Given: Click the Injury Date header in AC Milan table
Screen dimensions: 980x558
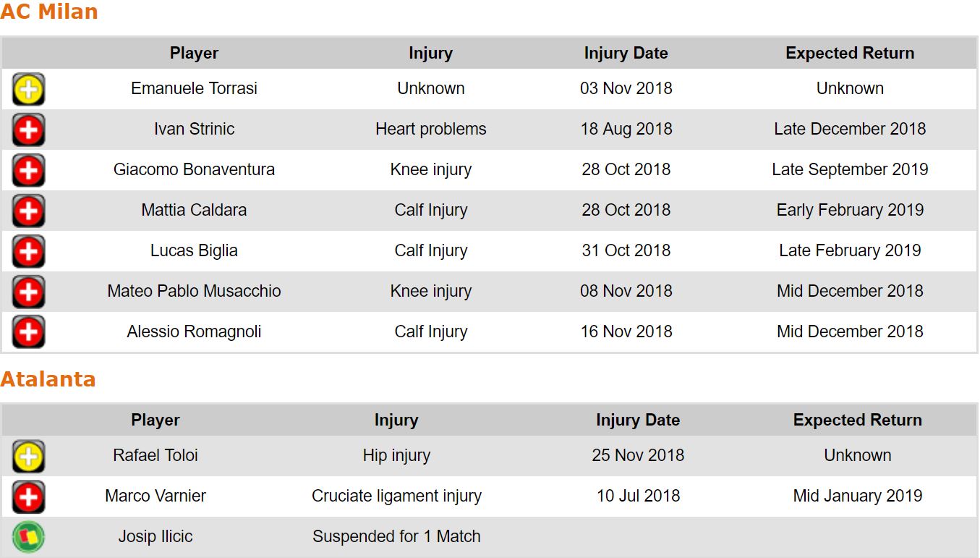Looking at the screenshot, I should (626, 54).
